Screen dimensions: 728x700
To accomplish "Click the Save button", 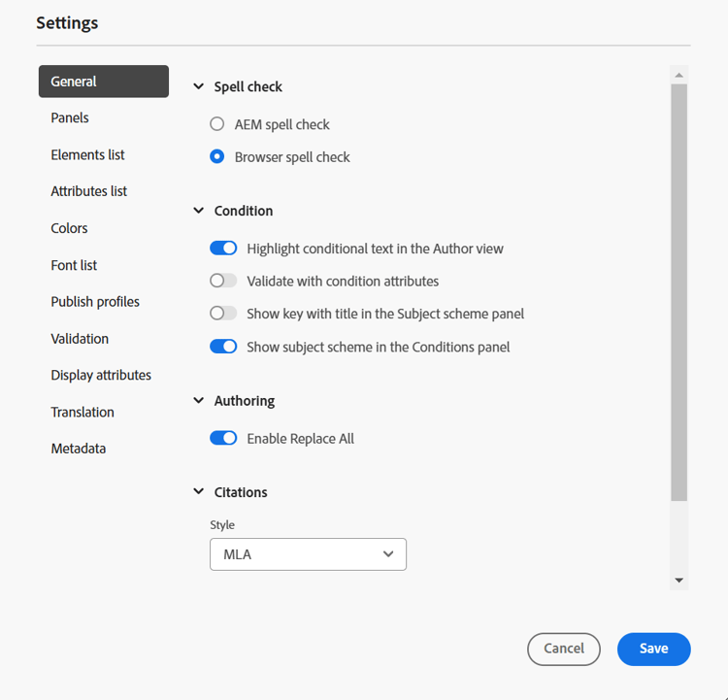I will point(653,649).
